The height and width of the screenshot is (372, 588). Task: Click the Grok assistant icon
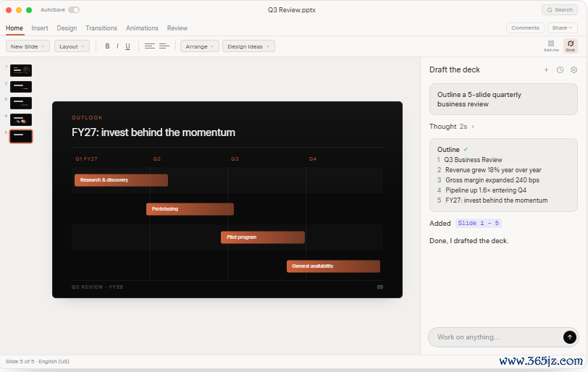(571, 46)
